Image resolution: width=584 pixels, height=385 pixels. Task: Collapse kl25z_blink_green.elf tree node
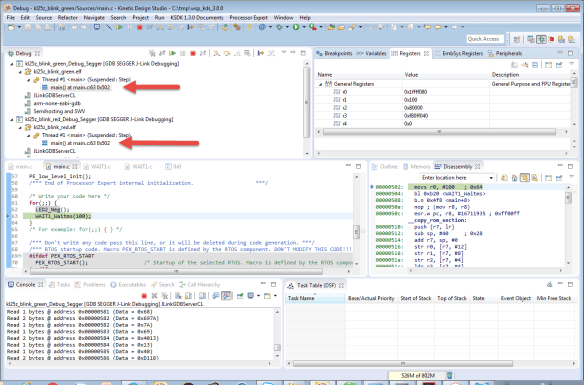(x=20, y=72)
